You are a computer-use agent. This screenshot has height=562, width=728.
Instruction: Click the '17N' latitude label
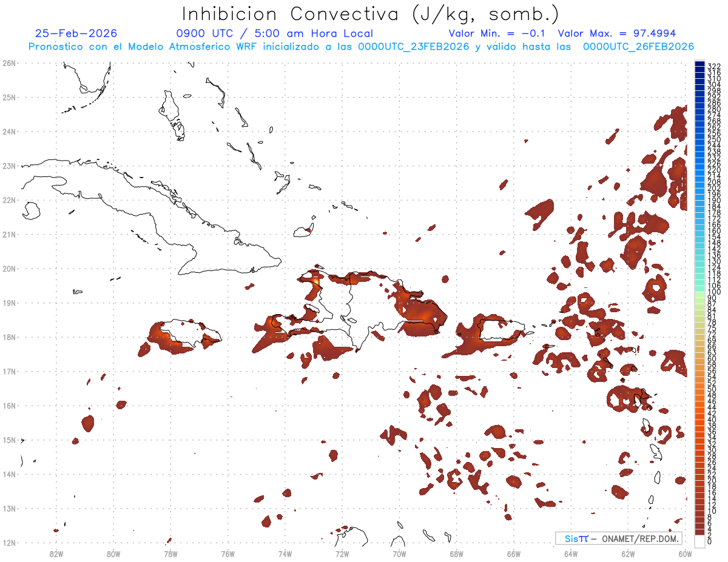[8, 371]
